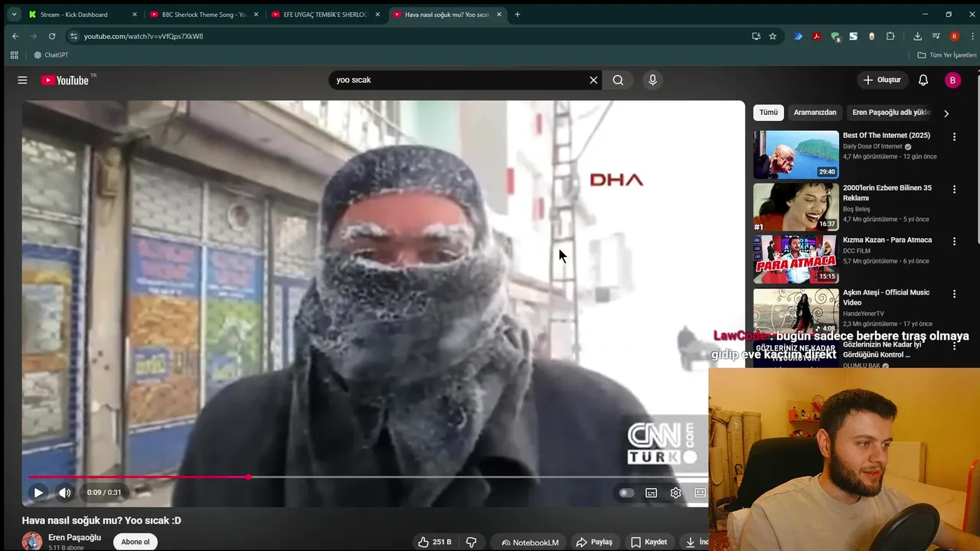Open YouTube notifications bell

[923, 80]
